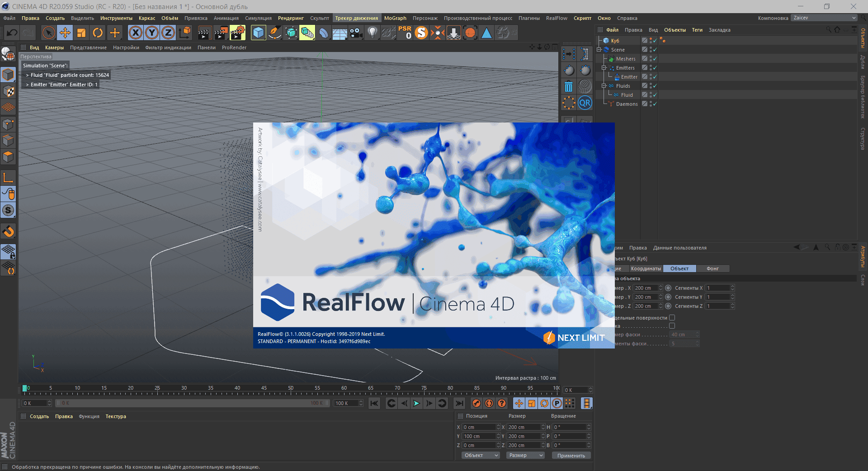Screen dimensions: 868x471
Task: Render the active view clapperboard icon
Action: point(204,33)
